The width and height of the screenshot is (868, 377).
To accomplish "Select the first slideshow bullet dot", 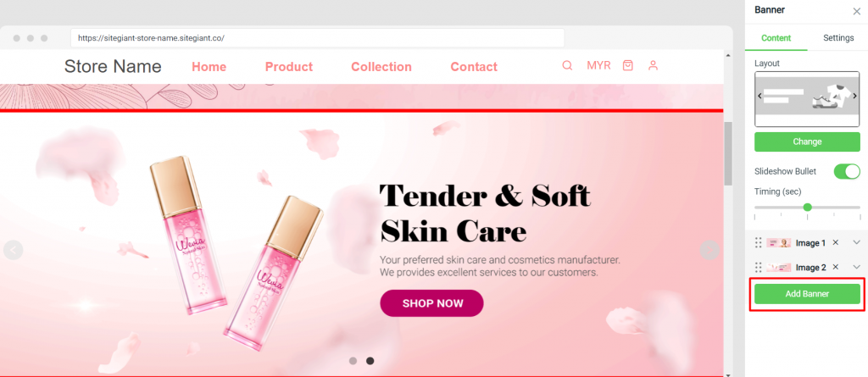I will (353, 361).
